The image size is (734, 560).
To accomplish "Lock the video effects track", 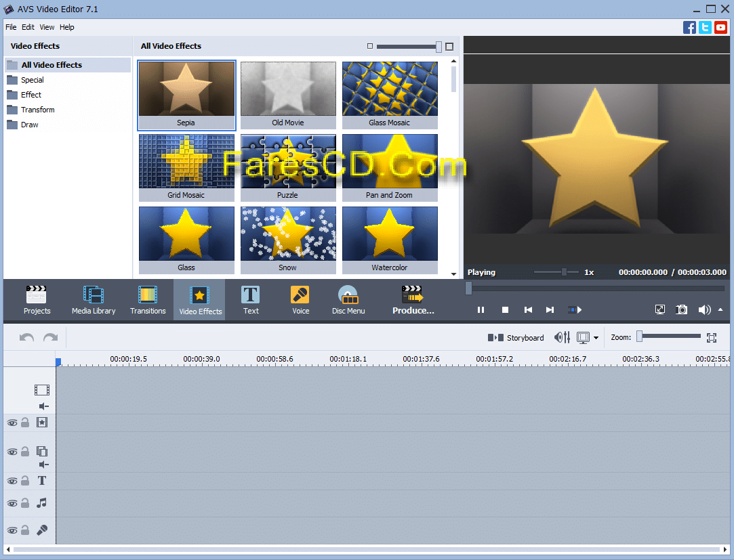I will 25,423.
